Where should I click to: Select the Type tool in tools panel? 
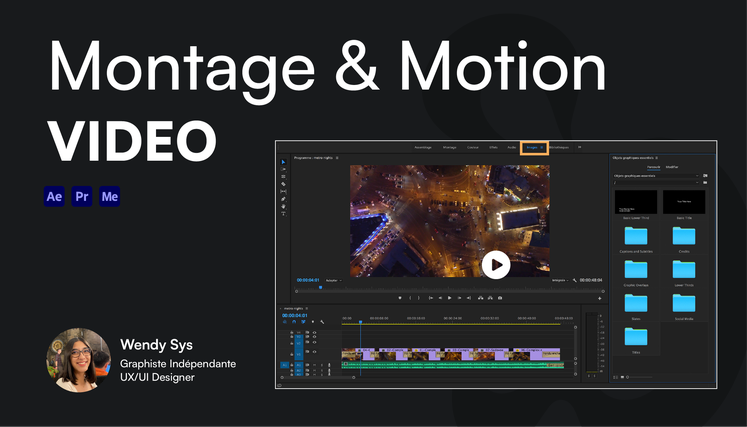(284, 214)
